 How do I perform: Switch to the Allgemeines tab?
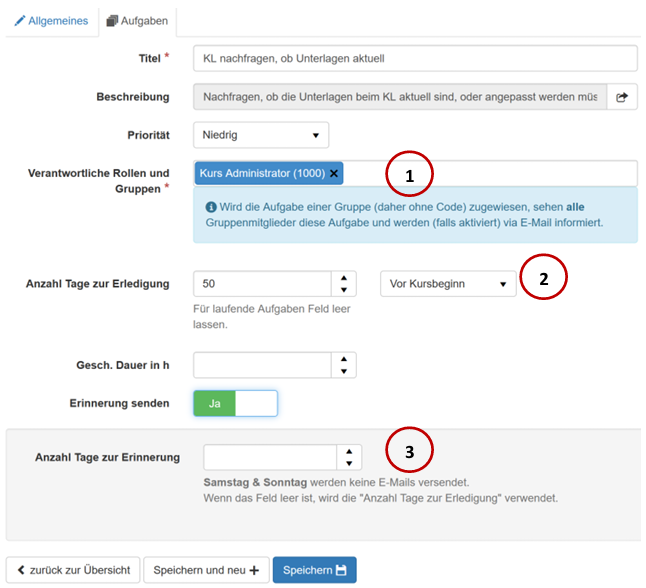(x=52, y=20)
